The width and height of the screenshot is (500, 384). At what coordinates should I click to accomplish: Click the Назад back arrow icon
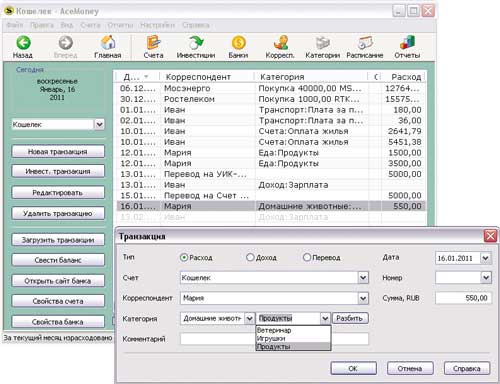(23, 43)
